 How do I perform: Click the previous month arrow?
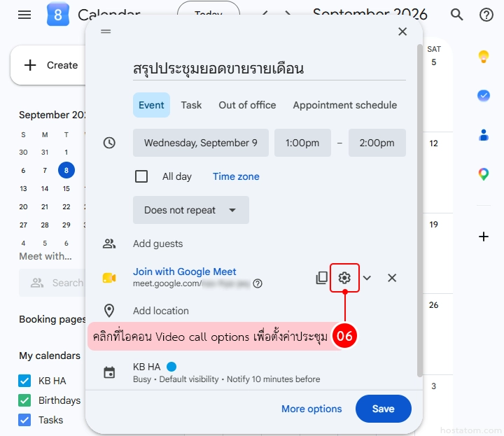tap(265, 14)
